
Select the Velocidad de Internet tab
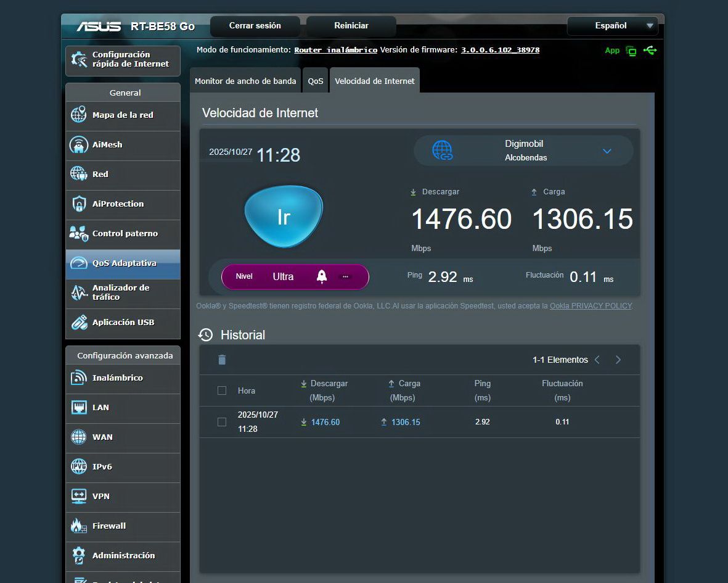pos(375,81)
